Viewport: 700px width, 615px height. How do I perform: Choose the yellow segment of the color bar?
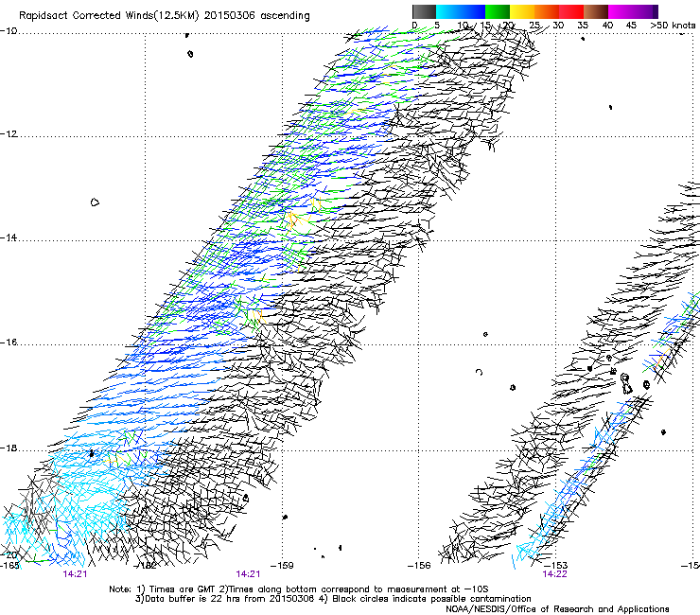pyautogui.click(x=522, y=11)
